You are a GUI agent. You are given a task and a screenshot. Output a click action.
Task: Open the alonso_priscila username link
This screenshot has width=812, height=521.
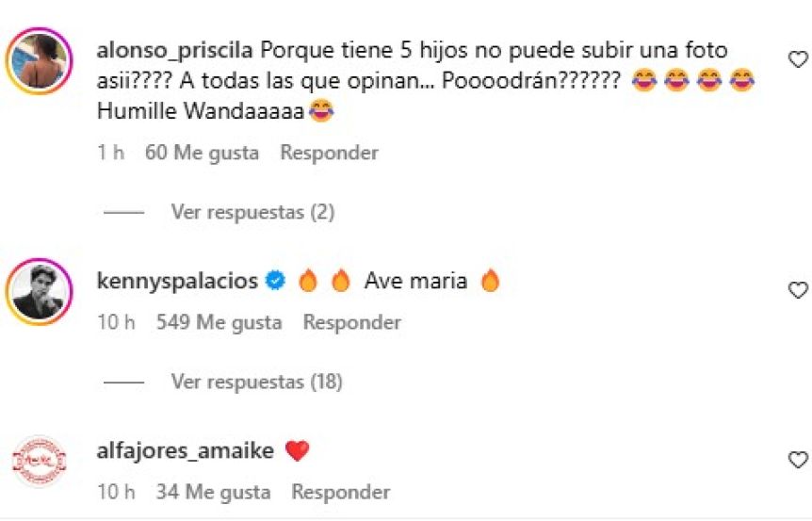(175, 51)
